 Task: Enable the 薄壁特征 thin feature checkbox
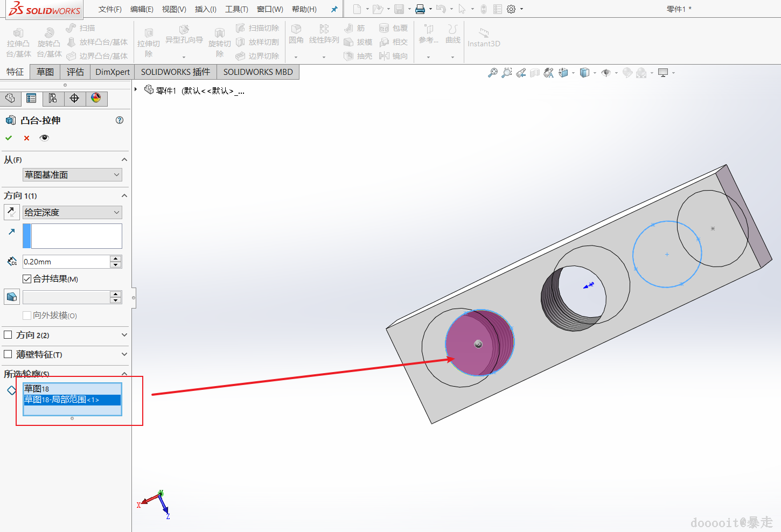tap(8, 354)
